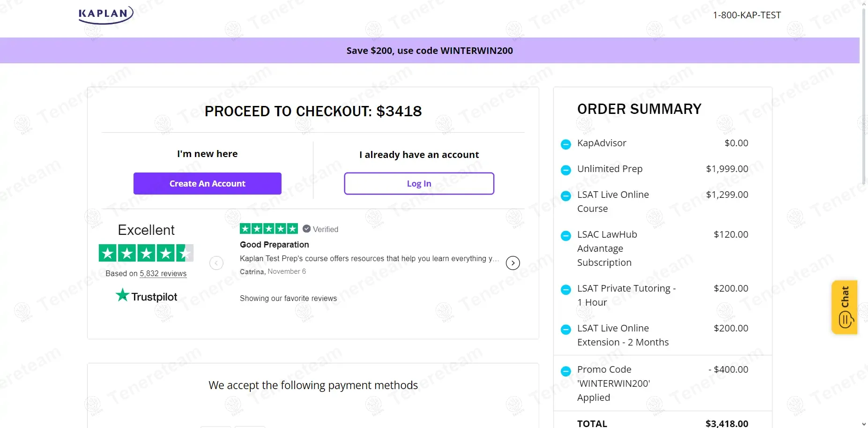Remove LSAT Live Online Course item

pos(566,195)
